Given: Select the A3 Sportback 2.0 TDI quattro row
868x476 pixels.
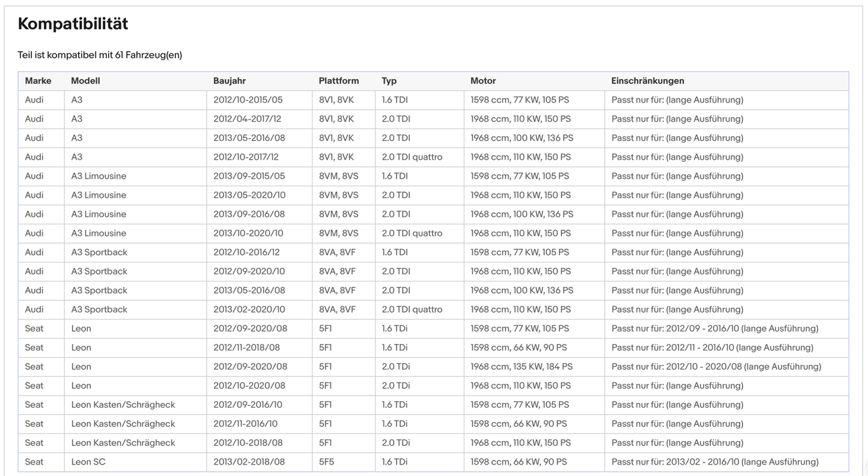Looking at the screenshot, I should pos(433,310).
